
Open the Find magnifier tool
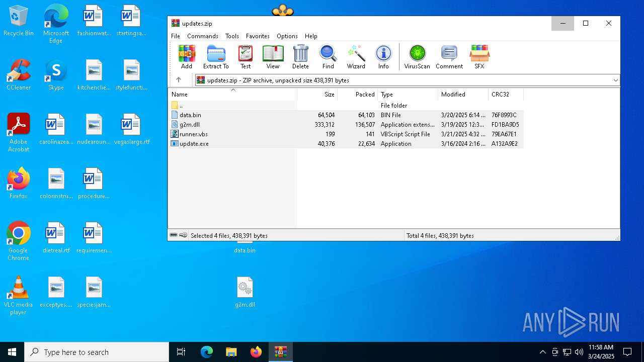[x=328, y=57]
